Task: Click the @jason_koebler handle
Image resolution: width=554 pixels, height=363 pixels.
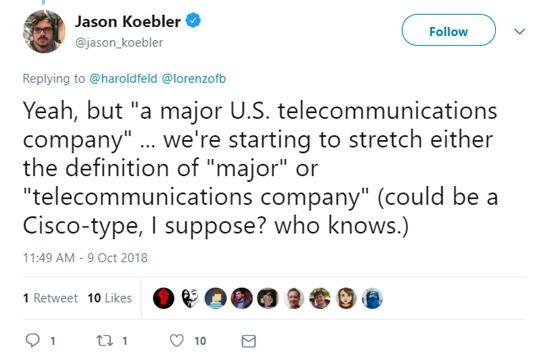Action: pos(119,42)
